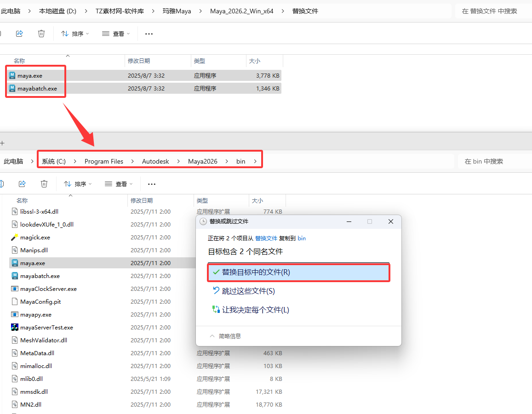The image size is (532, 414).
Task: Click Autodesk breadcrumb in bin window
Action: pyautogui.click(x=155, y=161)
